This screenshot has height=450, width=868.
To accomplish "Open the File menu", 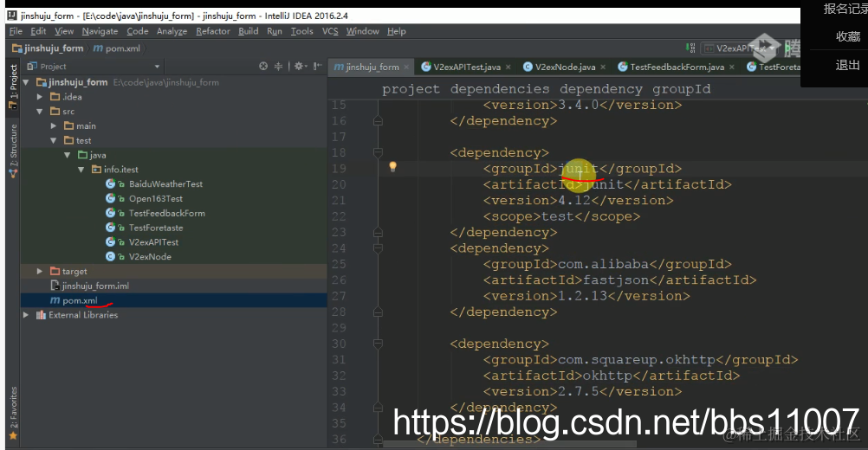I will pos(16,31).
